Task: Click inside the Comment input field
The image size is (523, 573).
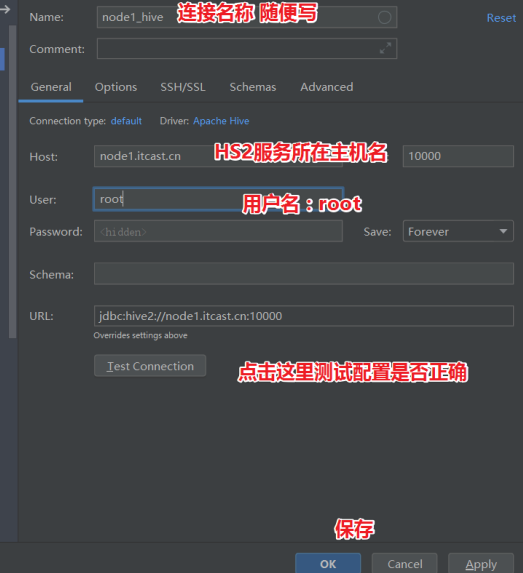Action: pos(247,49)
